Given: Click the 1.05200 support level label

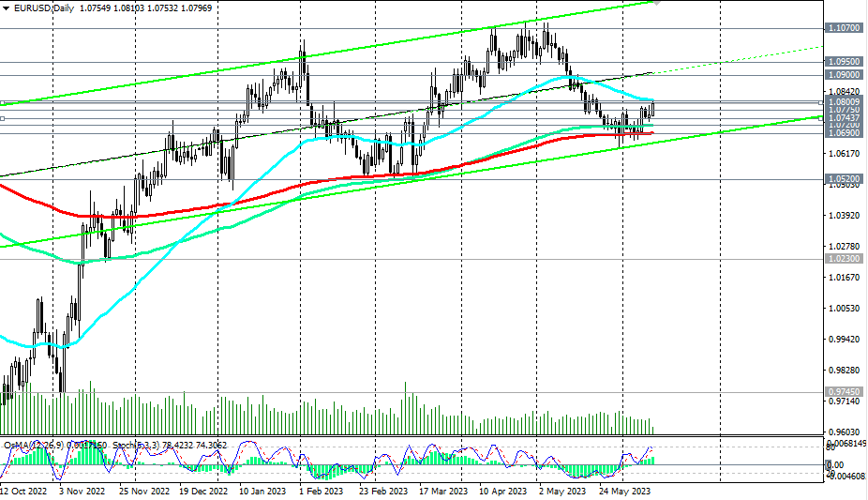Looking at the screenshot, I should (x=845, y=179).
